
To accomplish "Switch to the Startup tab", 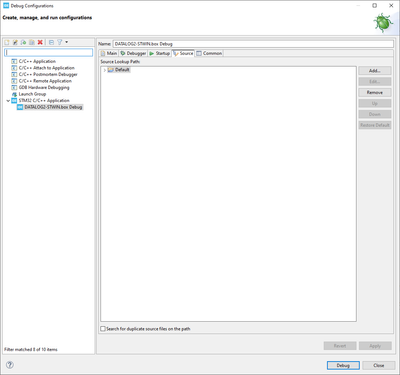I will click(x=159, y=53).
